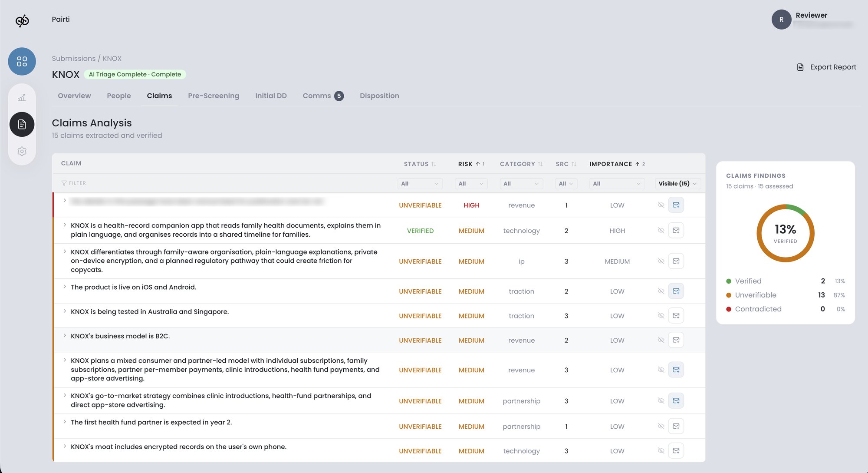Open the documents icon in sidebar
Viewport: 868px width, 473px height.
tap(22, 125)
